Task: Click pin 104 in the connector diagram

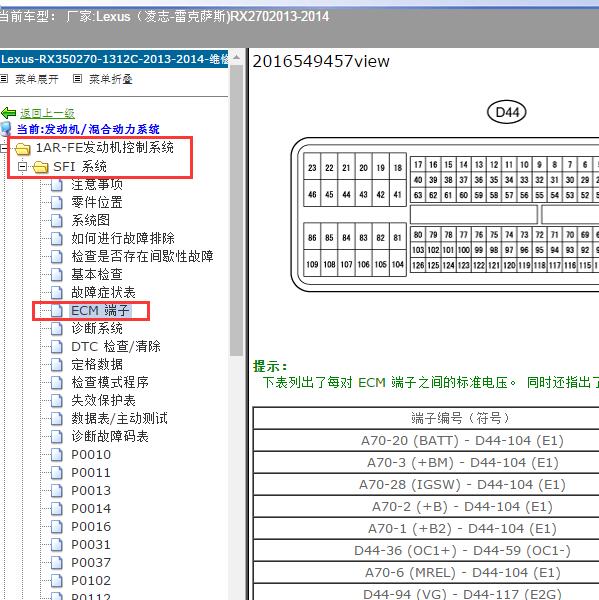Action: pyautogui.click(x=398, y=264)
